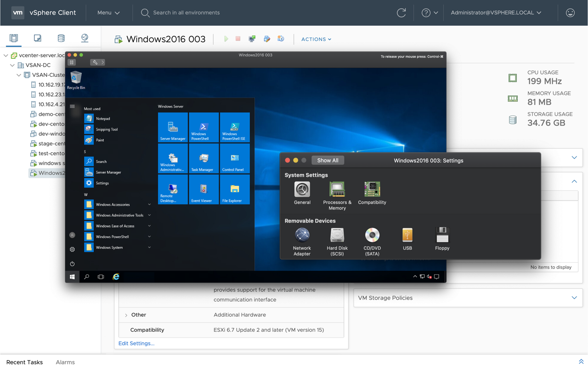Open CD/DVD (SATA) device settings

coord(372,242)
